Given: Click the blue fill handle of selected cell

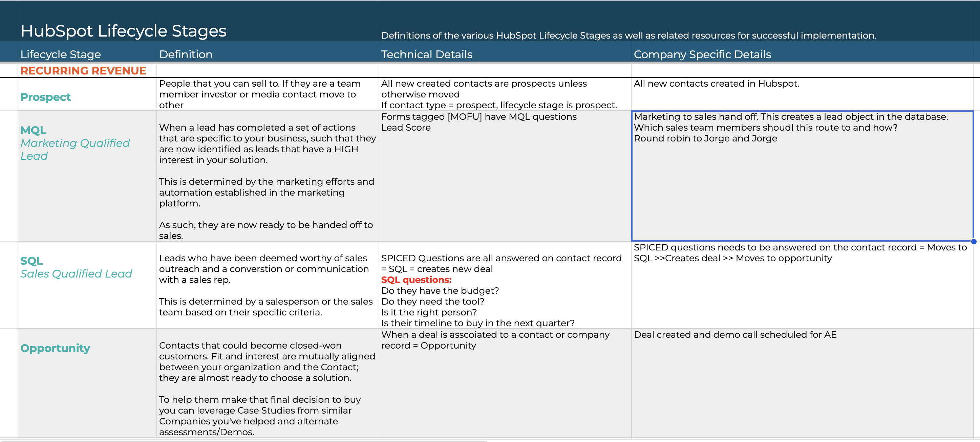Looking at the screenshot, I should pos(974,242).
